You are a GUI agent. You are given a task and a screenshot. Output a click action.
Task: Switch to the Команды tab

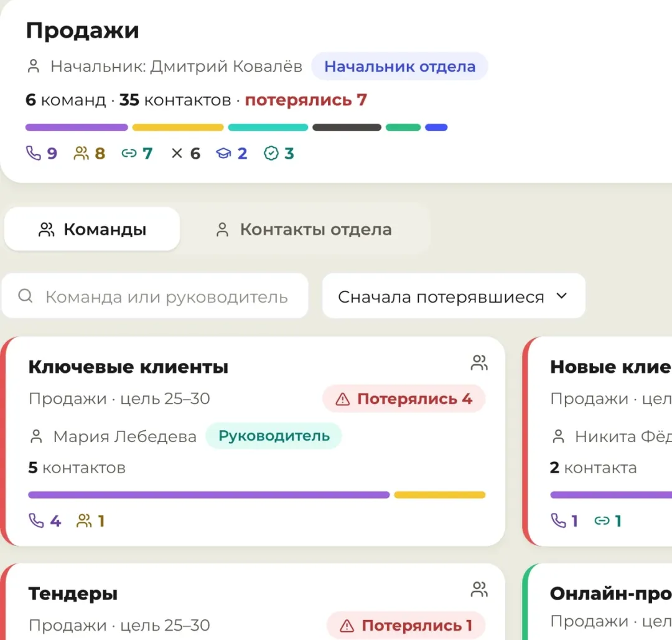92,229
